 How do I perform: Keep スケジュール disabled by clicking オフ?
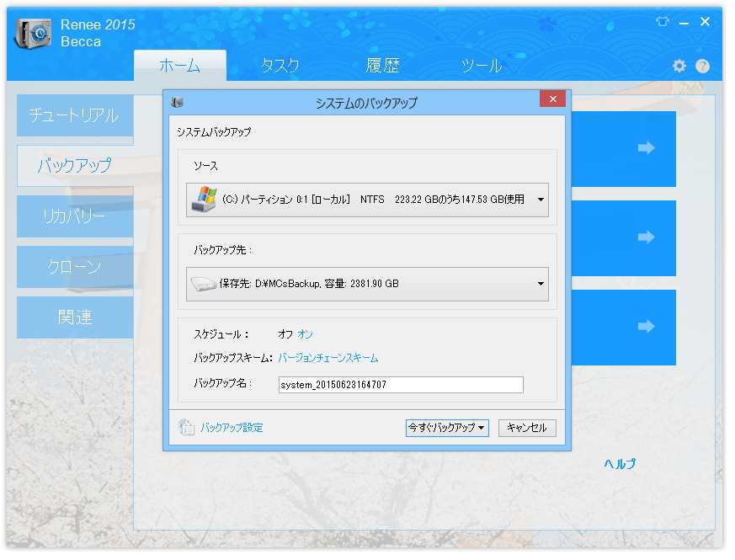pos(285,333)
